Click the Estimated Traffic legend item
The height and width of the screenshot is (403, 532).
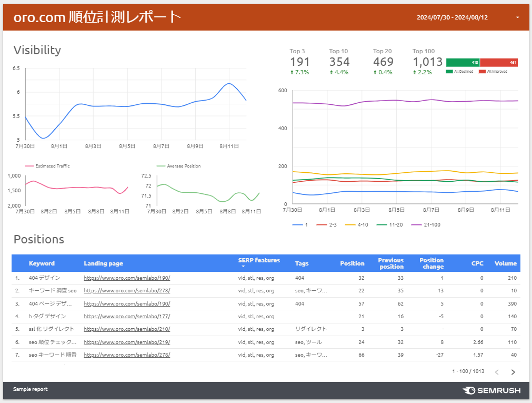(47, 166)
